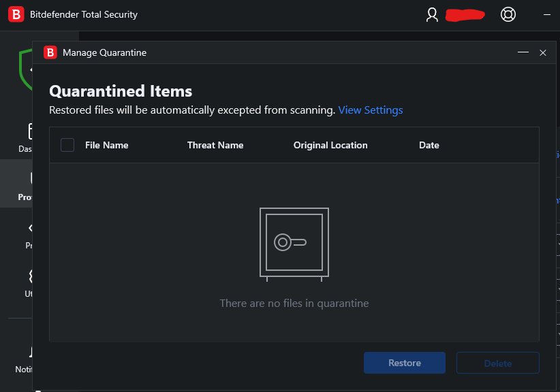
Task: Sort by the Threat Name column header
Action: (x=215, y=145)
